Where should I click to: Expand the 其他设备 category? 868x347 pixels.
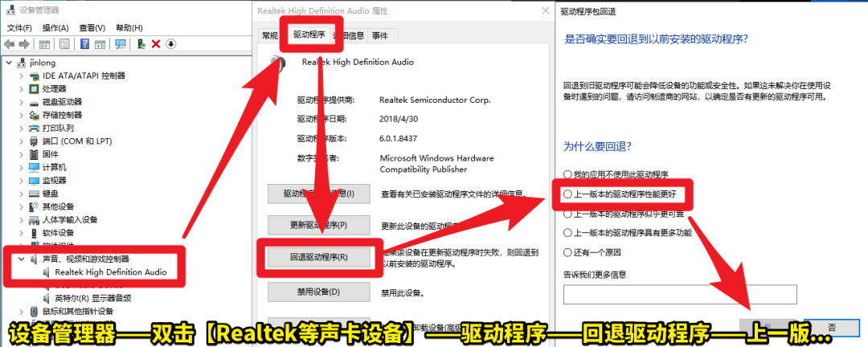coord(21,206)
